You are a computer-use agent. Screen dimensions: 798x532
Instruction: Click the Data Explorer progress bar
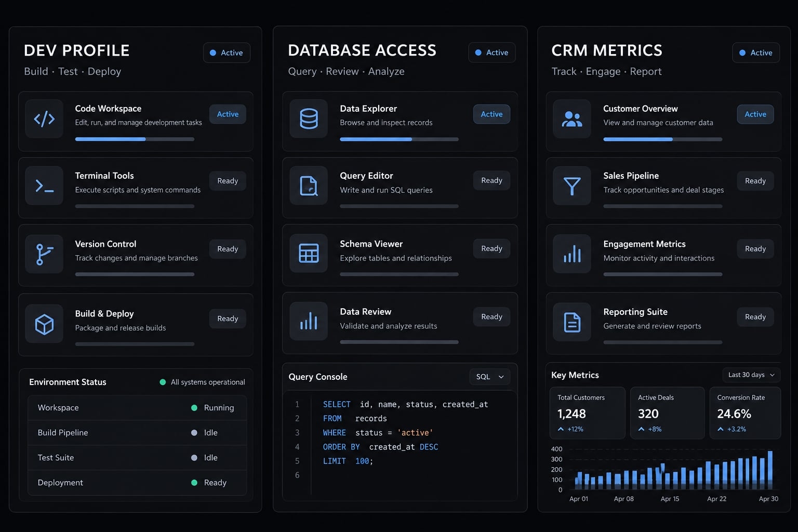pos(399,139)
